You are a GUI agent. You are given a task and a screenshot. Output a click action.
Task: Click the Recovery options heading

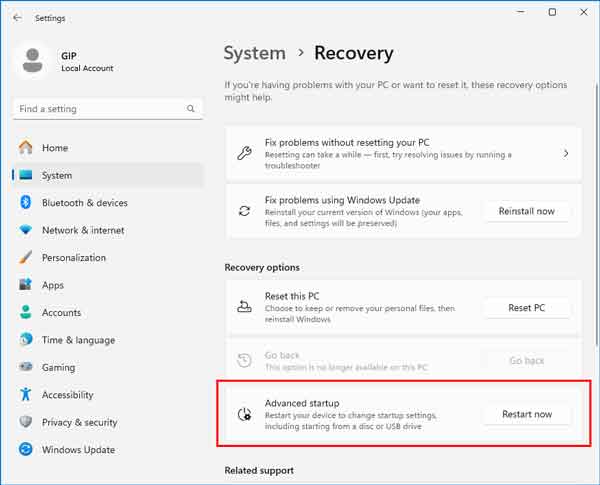pos(262,267)
